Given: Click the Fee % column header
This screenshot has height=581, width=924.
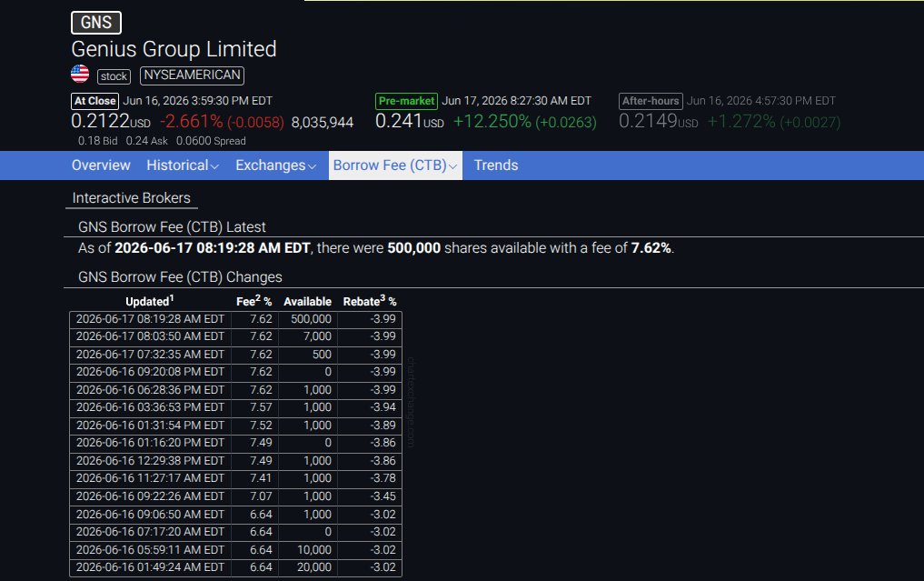Looking at the screenshot, I should (254, 301).
